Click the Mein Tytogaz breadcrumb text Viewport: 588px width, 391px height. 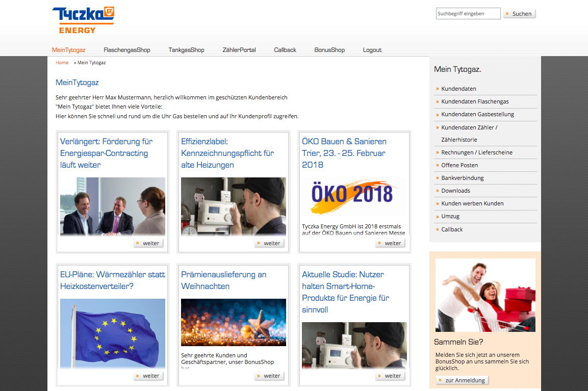[x=91, y=63]
